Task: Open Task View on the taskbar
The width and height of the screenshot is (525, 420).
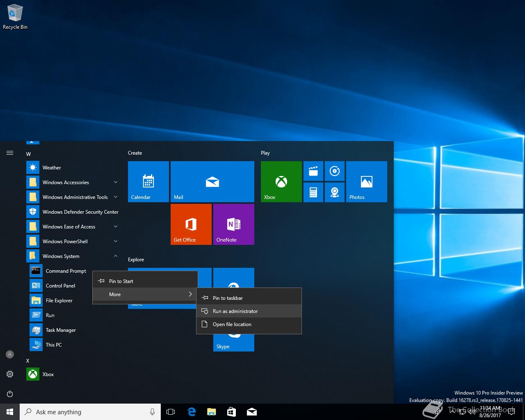Action: (x=171, y=412)
